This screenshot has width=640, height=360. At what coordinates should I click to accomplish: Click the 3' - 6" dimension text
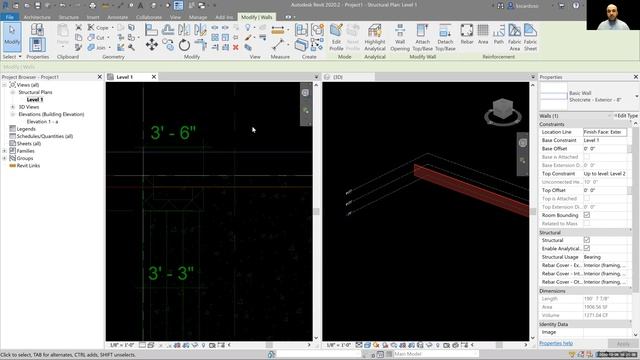[x=173, y=133]
